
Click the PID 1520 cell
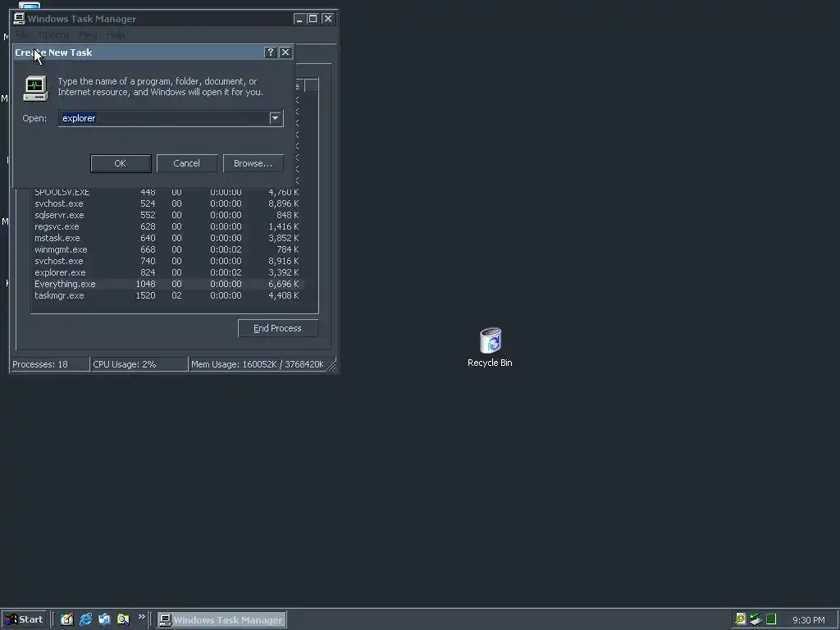tap(145, 295)
